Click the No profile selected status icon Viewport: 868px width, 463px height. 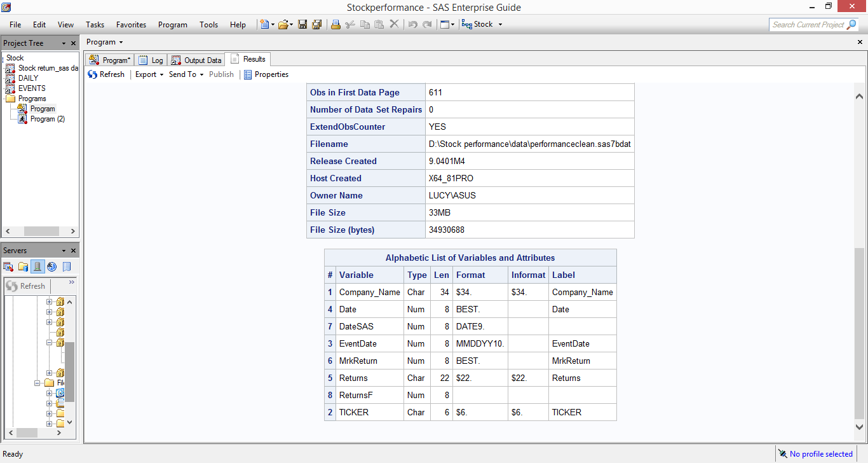(783, 454)
